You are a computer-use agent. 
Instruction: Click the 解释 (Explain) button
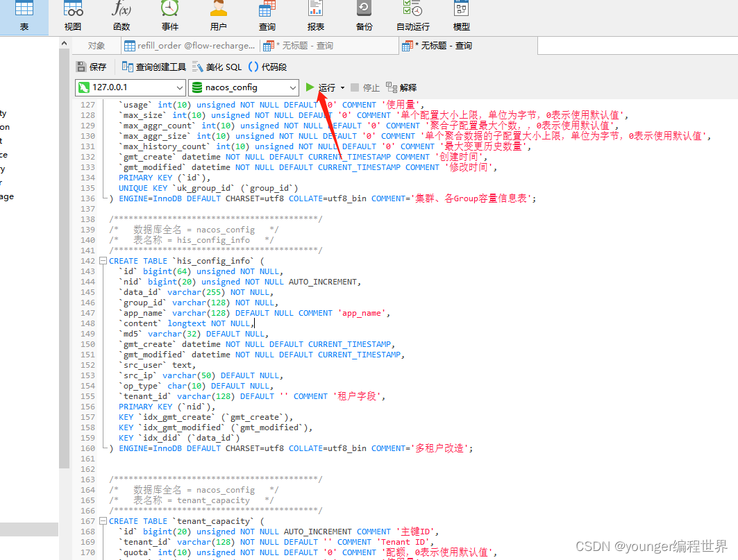(401, 87)
